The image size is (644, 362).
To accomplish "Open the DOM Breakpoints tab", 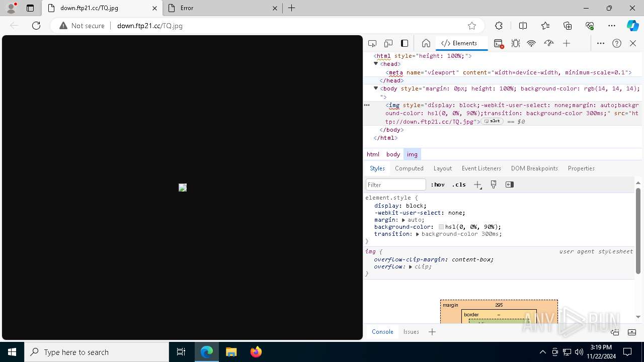I will (x=534, y=168).
